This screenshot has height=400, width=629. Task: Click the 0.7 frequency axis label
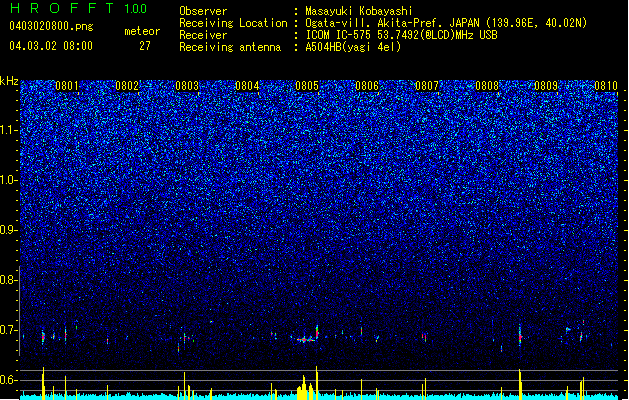pos(9,330)
